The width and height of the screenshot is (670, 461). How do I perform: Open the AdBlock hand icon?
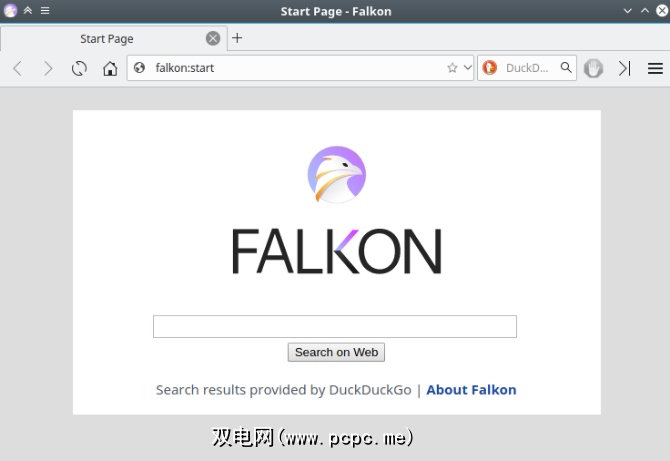pos(593,68)
